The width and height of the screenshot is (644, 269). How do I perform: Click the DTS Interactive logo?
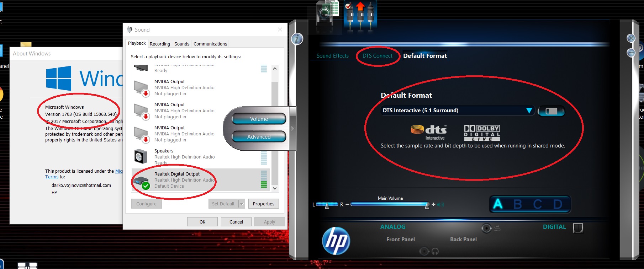(x=429, y=133)
